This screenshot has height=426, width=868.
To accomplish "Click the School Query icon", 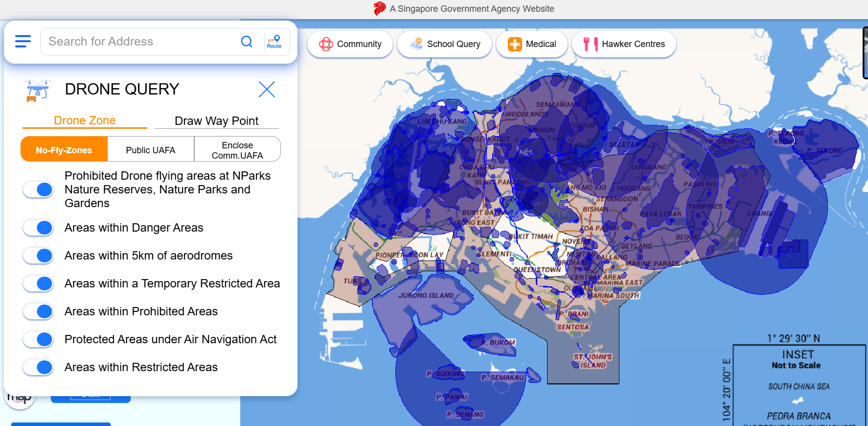I will click(416, 44).
